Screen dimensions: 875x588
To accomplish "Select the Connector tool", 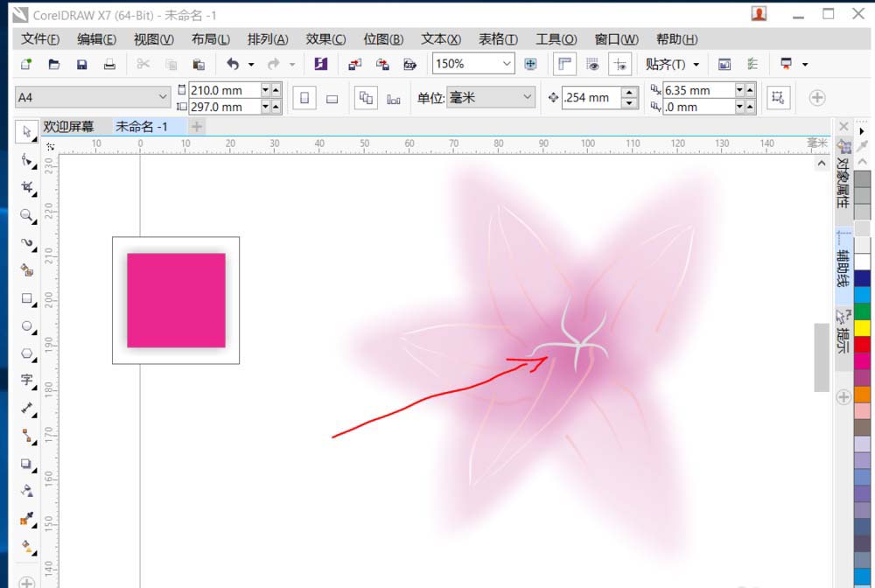I will 27,436.
